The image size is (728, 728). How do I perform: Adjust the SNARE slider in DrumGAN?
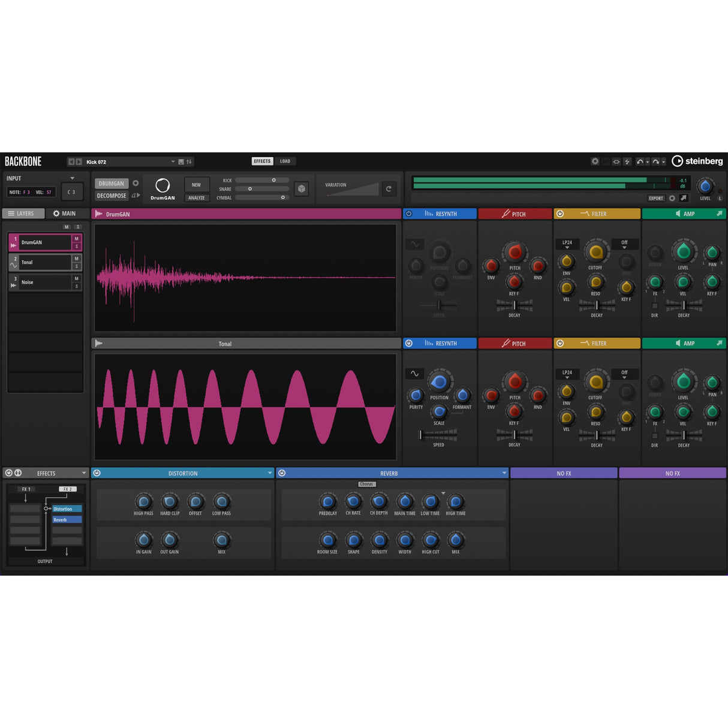(250, 188)
